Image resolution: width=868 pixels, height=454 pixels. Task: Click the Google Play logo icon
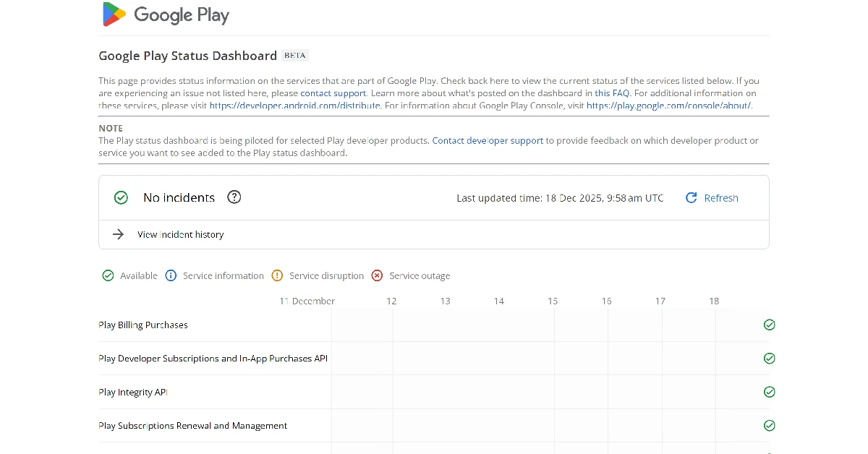pyautogui.click(x=114, y=14)
